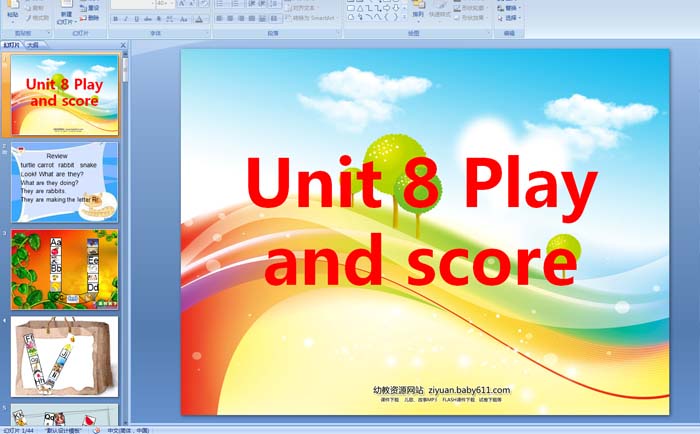The image size is (700, 434).
Task: Open Quick Styles (快速样式) gallery
Action: (440, 13)
